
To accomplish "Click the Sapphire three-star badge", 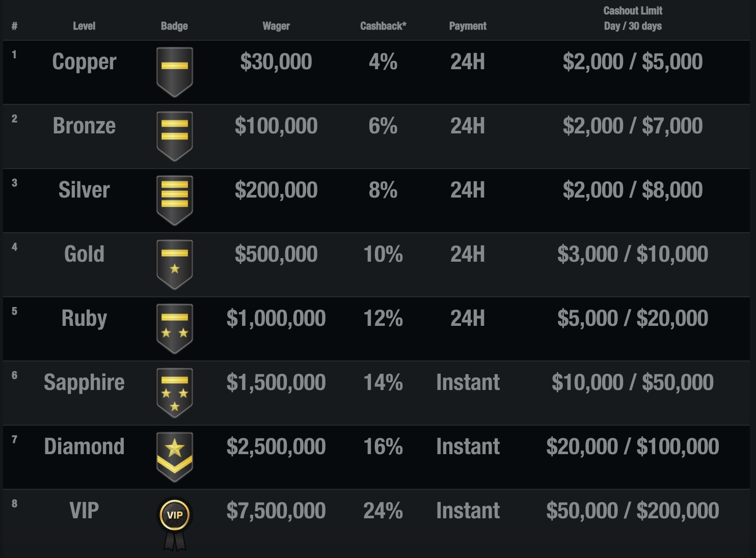I will pos(174,393).
